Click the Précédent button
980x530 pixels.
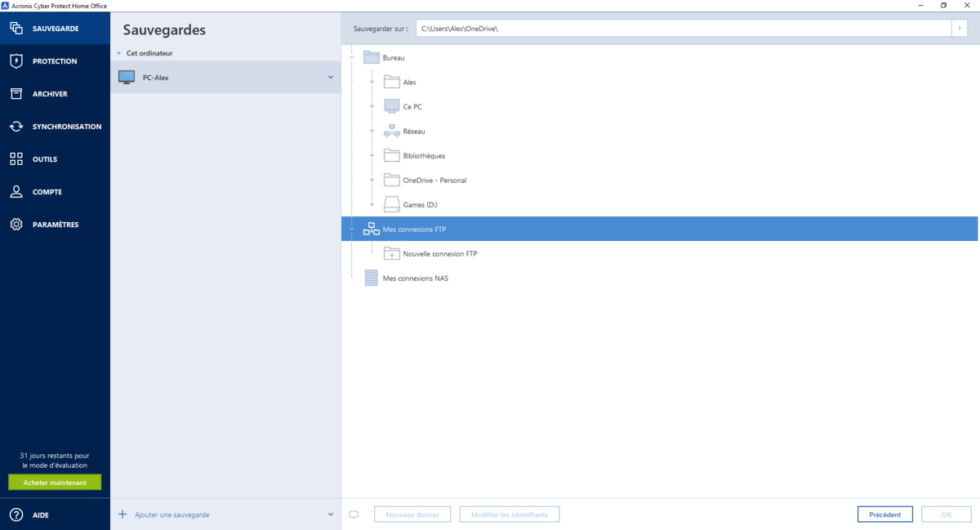click(x=885, y=514)
